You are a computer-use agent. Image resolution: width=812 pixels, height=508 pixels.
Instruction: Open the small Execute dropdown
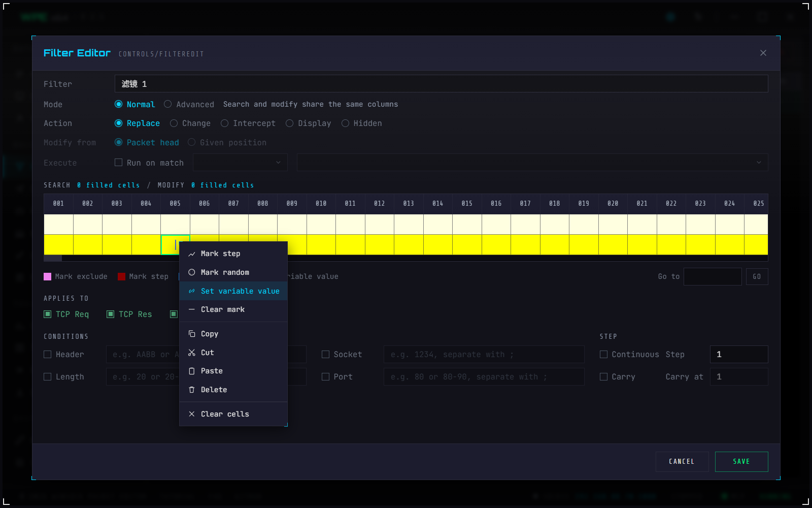click(240, 163)
